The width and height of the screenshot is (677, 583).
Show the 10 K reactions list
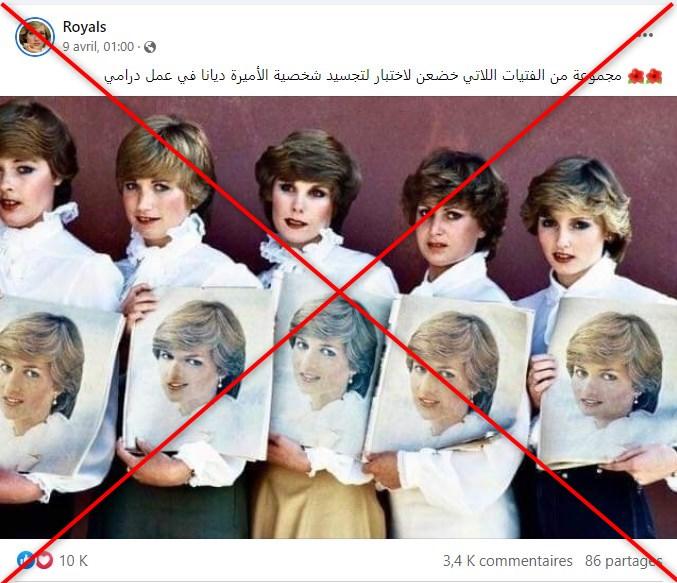73,561
